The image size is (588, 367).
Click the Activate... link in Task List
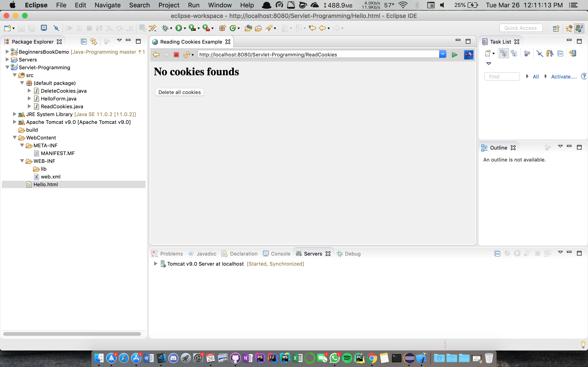(x=563, y=77)
